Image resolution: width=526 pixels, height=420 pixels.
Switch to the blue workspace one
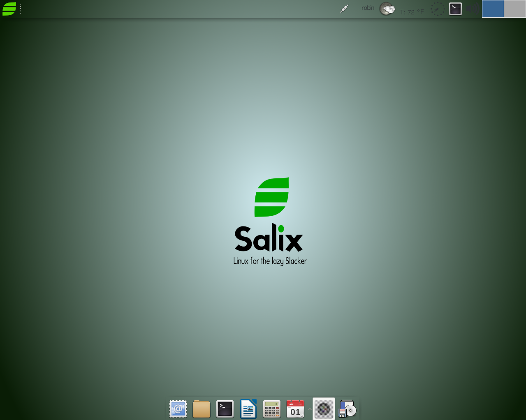(x=493, y=9)
